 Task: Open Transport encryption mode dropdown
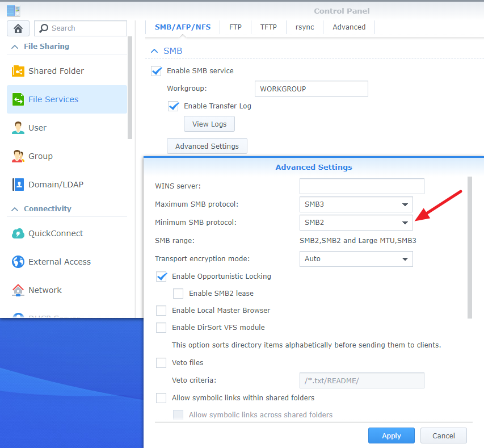356,259
